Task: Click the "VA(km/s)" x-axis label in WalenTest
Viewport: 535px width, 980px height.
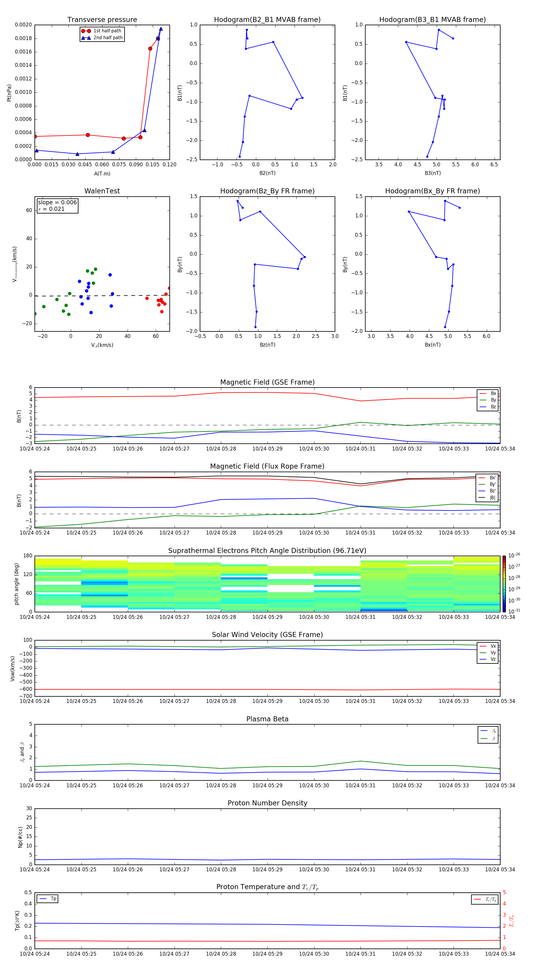Action: 102,345
